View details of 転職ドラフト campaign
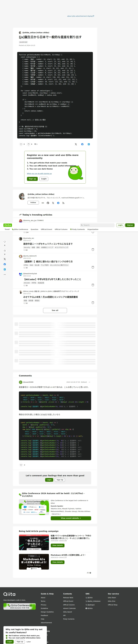Image resolution: width=138 pixels, height=644 pixels. pos(58,545)
